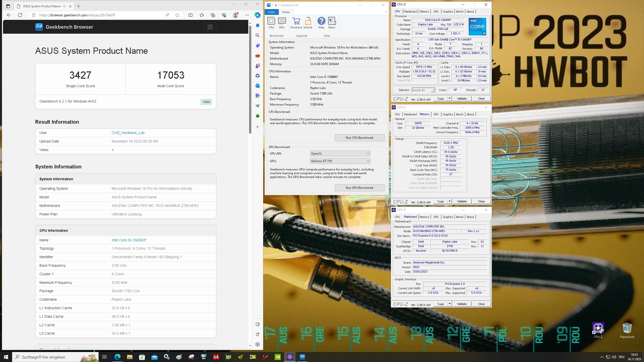Screen dimensions: 644x362
Task: Open Geekbench quick access toolbar dropdown
Action: coord(276,5)
